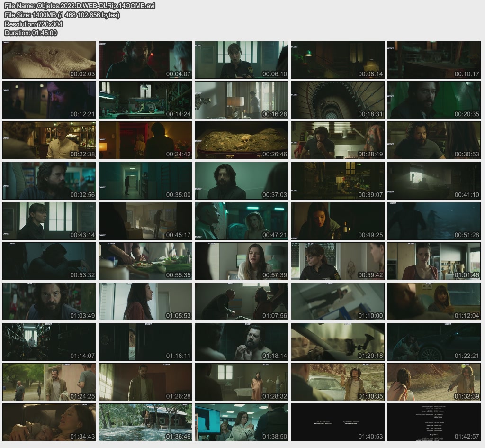Click the Resolution 720x304 text
The image size is (485, 448).
tap(34, 24)
